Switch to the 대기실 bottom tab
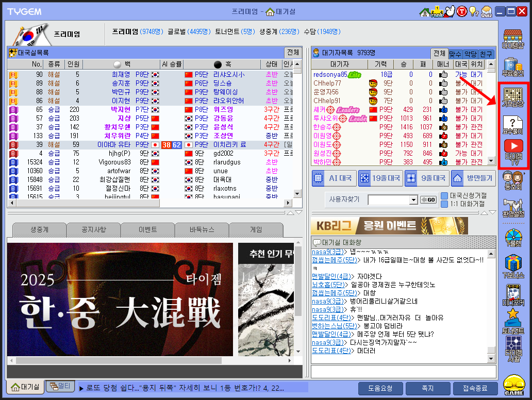Viewport: 532px width, 400px height. (25, 387)
